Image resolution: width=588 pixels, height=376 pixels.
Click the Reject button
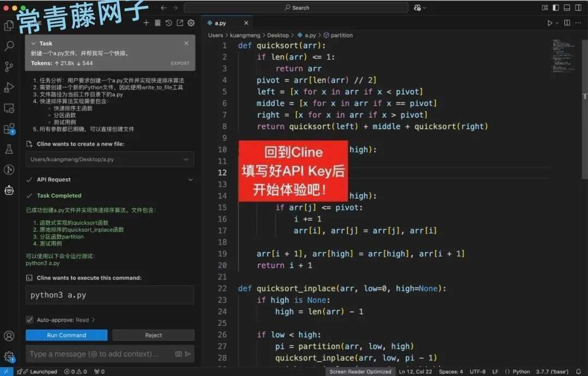pyautogui.click(x=154, y=335)
